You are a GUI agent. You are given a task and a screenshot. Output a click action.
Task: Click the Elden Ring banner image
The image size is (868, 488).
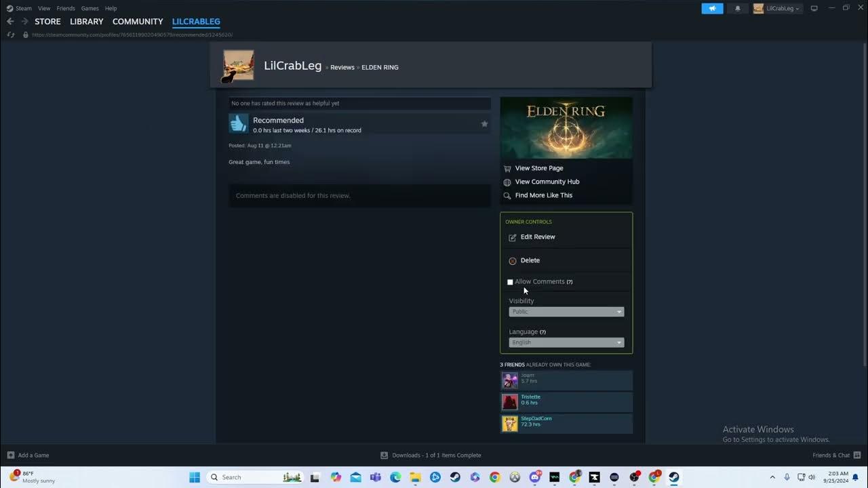click(566, 128)
